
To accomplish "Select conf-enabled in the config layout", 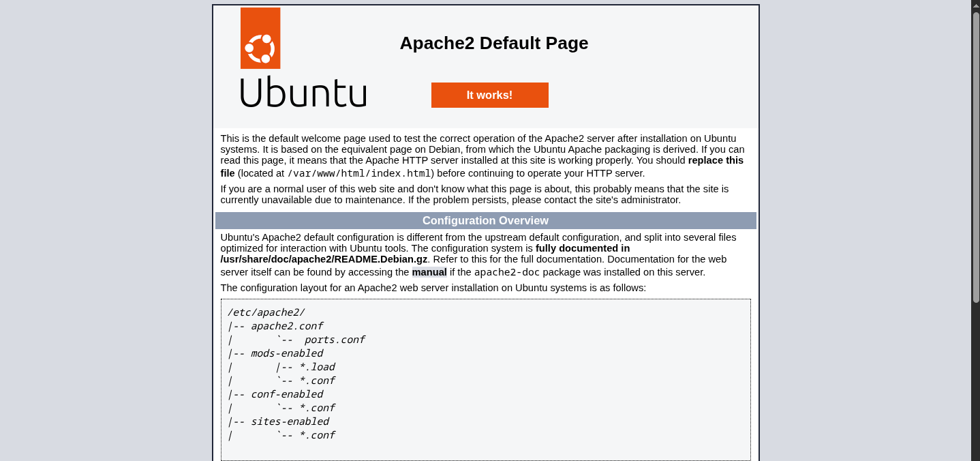I will 286,394.
